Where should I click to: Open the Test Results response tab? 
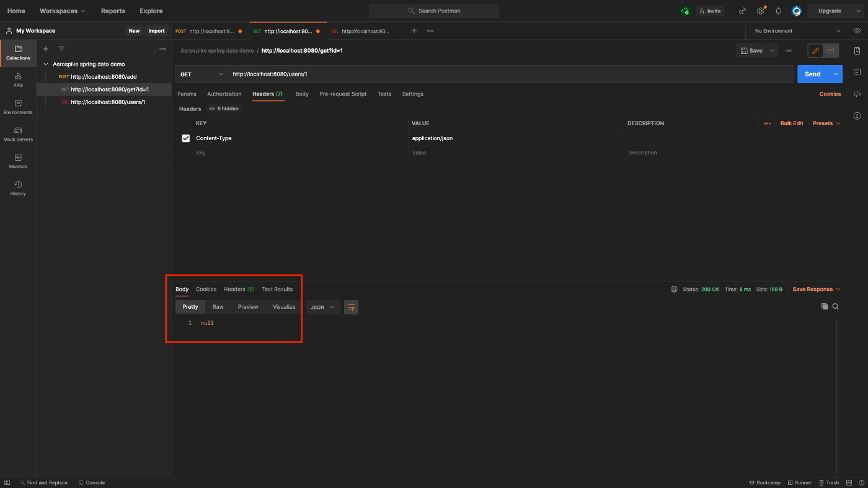pyautogui.click(x=277, y=289)
